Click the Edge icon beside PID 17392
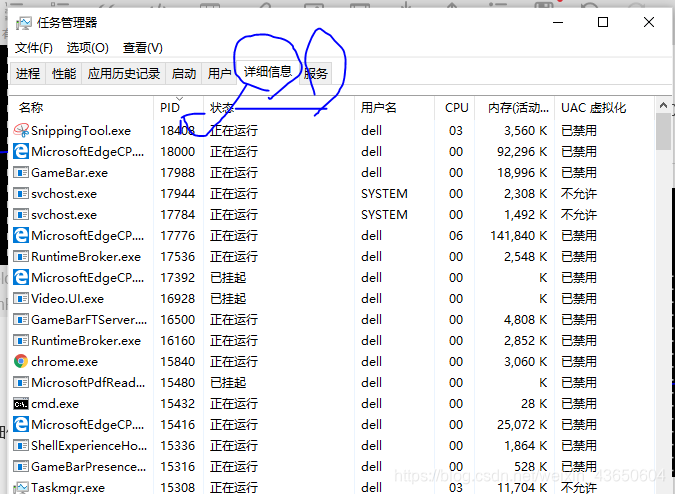 (x=21, y=278)
